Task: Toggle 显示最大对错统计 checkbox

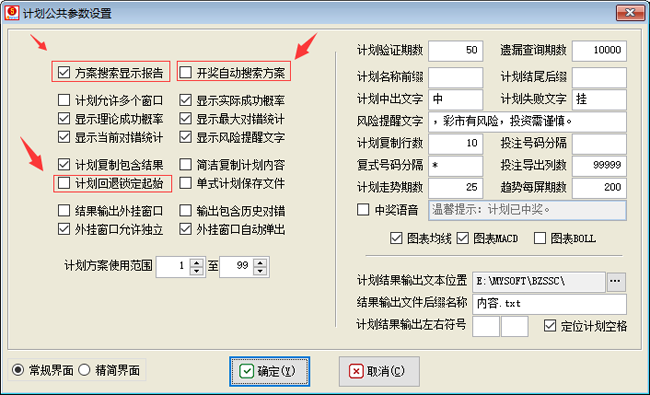Action: 185,119
